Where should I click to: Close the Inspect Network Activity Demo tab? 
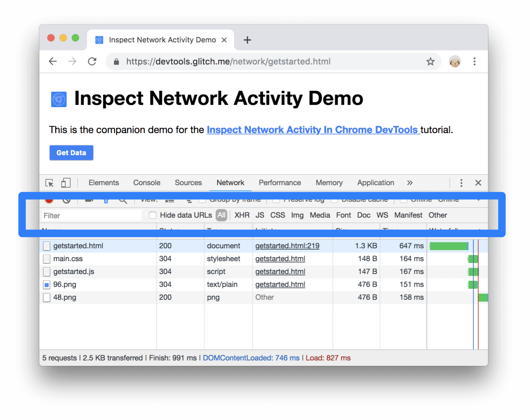(224, 40)
